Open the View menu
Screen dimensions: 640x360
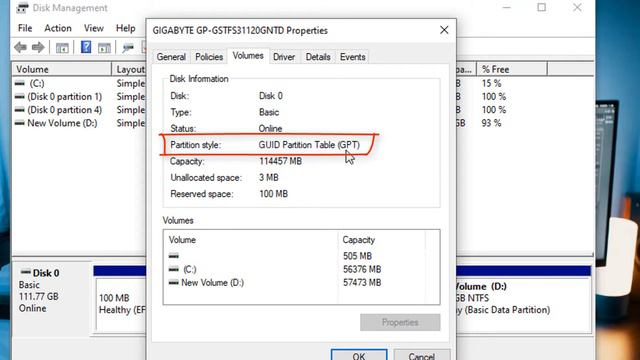pos(93,28)
